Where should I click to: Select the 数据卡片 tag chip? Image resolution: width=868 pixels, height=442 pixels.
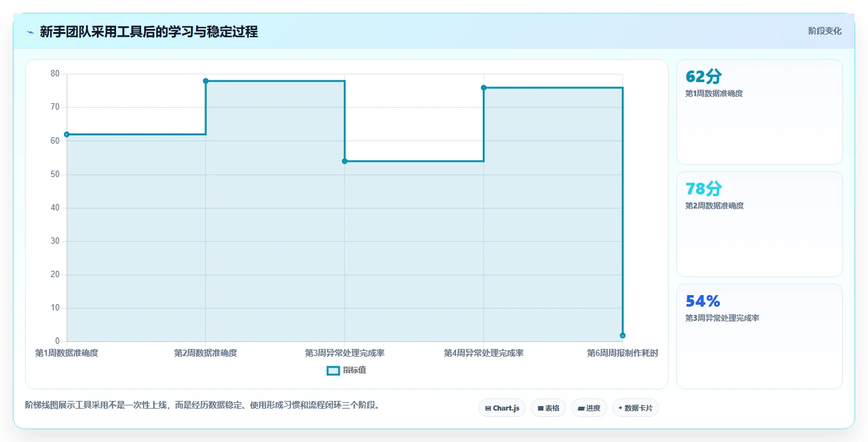635,408
